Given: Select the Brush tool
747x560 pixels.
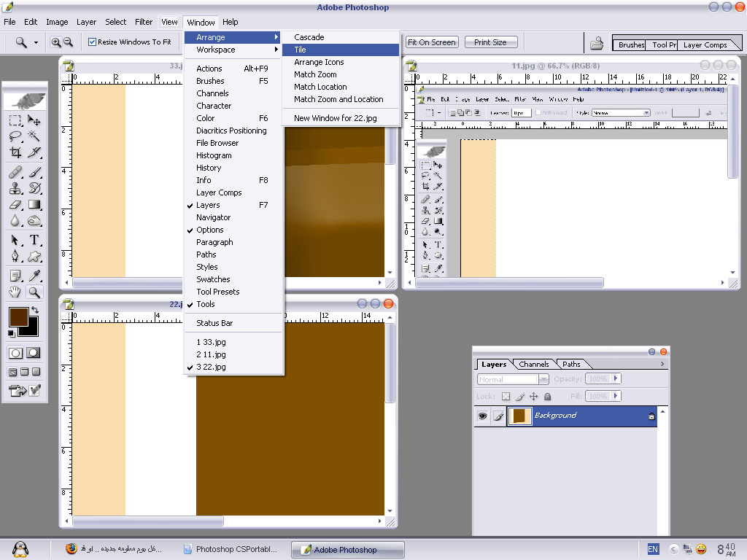Looking at the screenshot, I should click(x=34, y=172).
